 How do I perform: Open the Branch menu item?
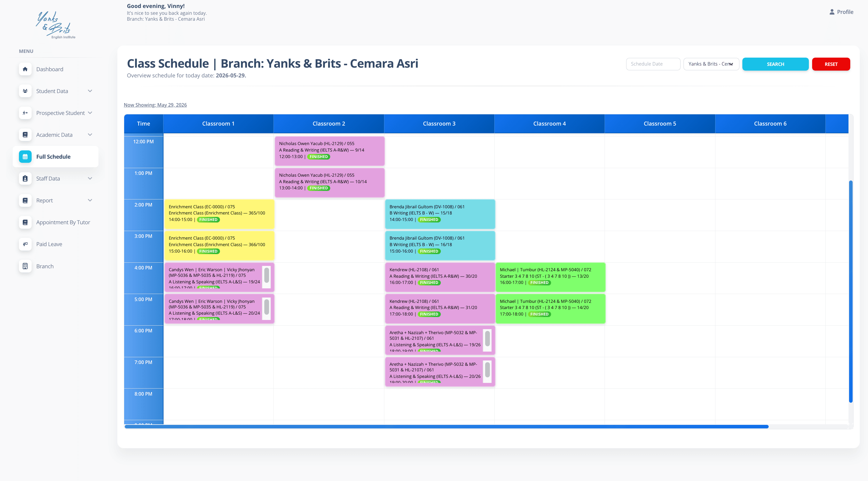56,266
